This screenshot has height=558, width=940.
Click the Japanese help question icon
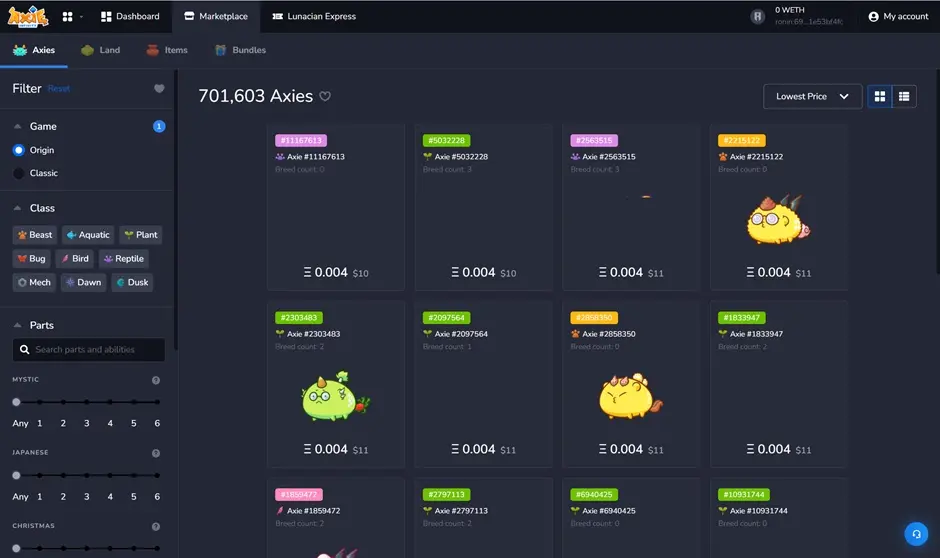pos(156,453)
